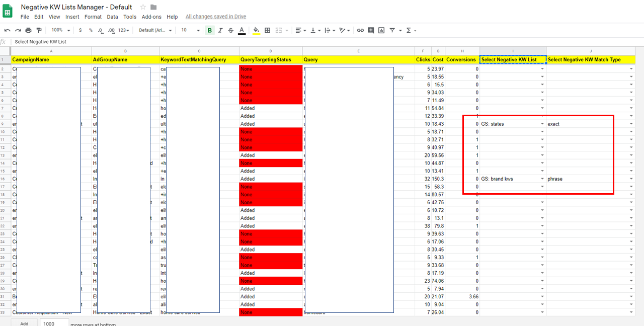Open the Format menu
Screen dimensions: 644x326
[x=93, y=17]
